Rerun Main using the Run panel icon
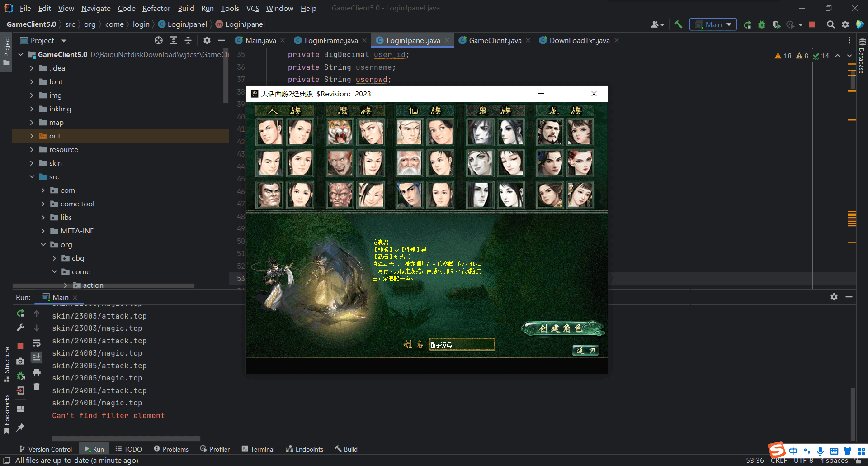Screen dimensions: 868x466 pyautogui.click(x=20, y=313)
